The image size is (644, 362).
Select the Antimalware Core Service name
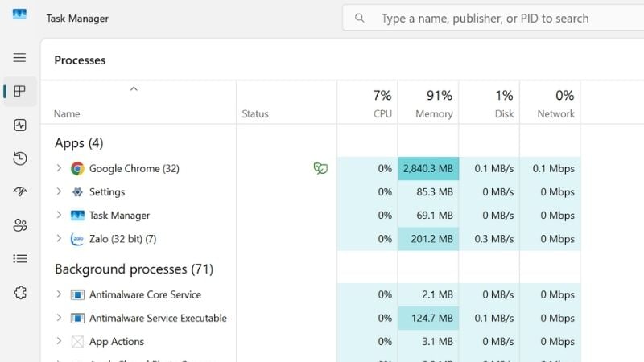coord(145,294)
